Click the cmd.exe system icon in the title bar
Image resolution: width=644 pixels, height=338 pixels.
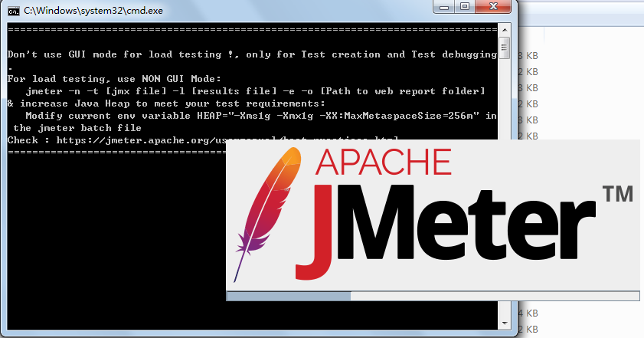[x=14, y=11]
